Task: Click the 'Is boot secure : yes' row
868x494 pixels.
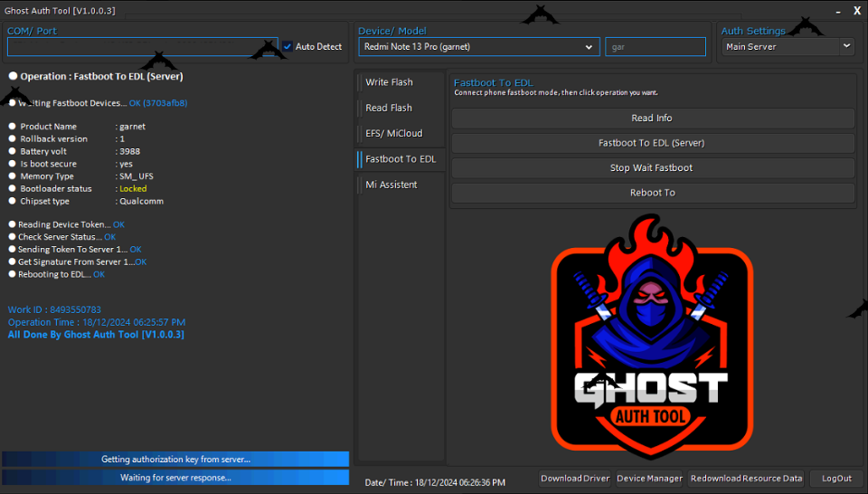Action: (71, 164)
